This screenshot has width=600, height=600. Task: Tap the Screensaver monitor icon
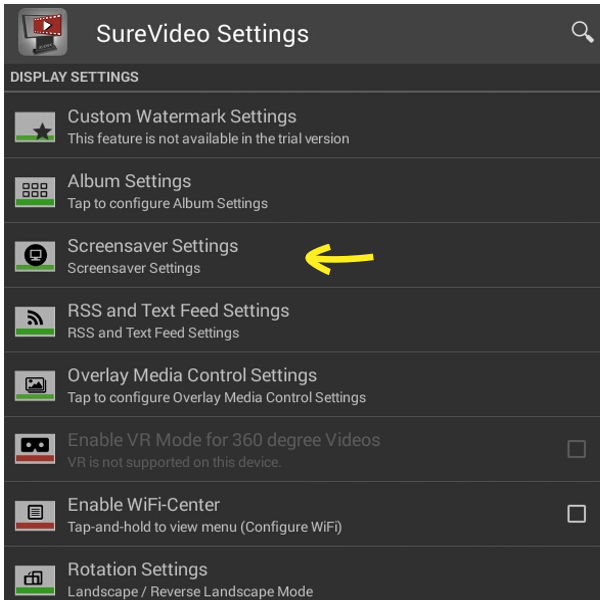point(35,256)
